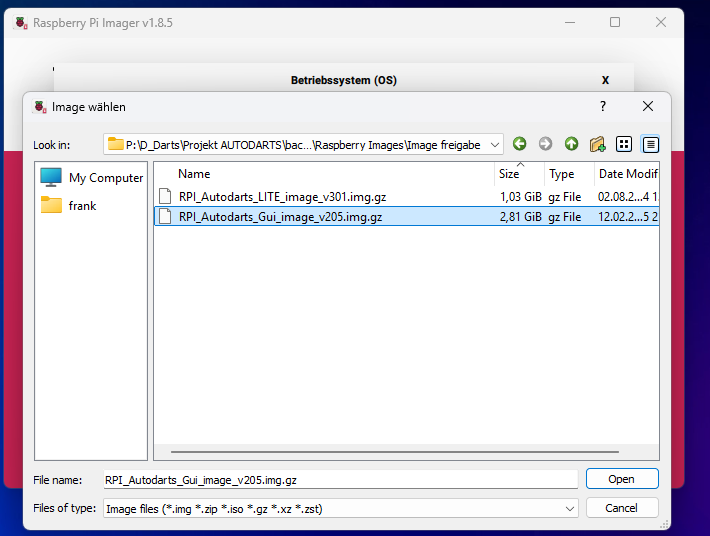Click the Open button

click(x=622, y=479)
